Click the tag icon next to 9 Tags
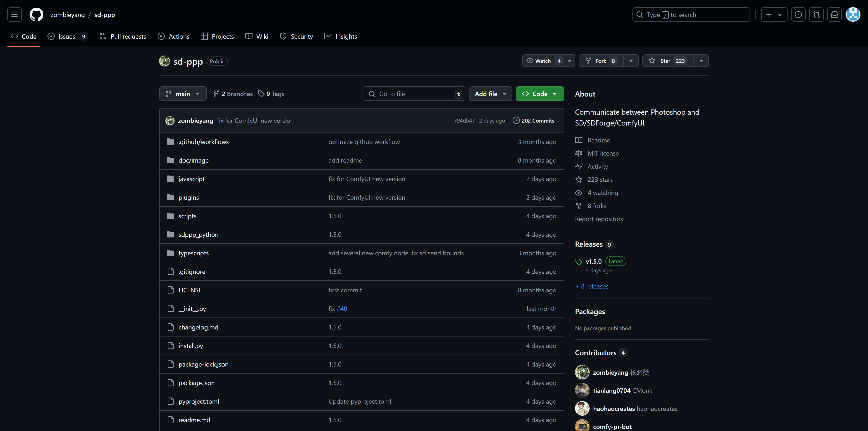 pos(261,94)
